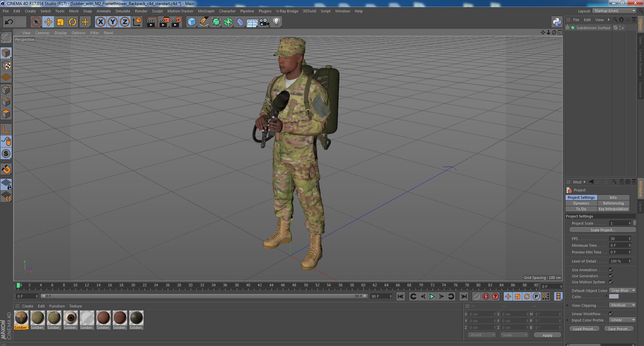Expand the Subdivision Surface object tree

(567, 28)
